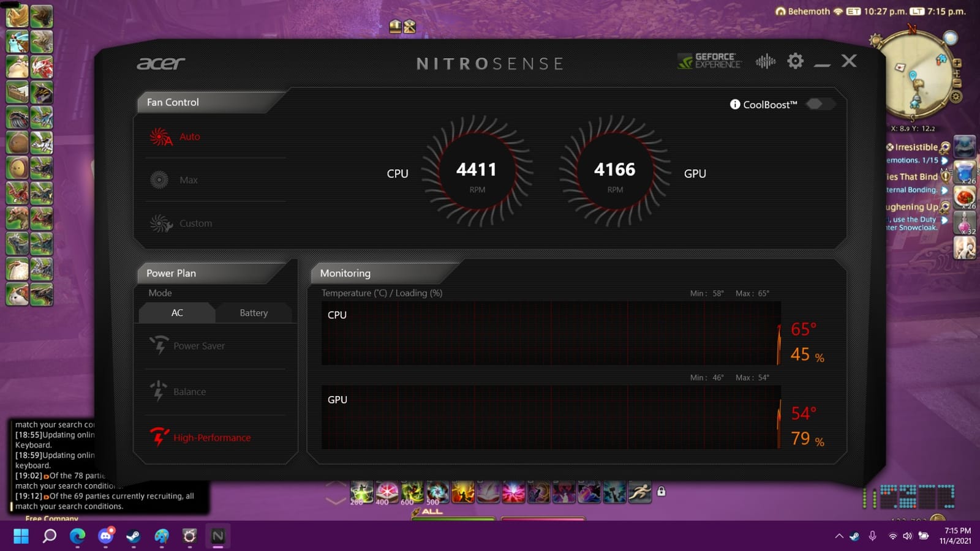Image resolution: width=980 pixels, height=551 pixels.
Task: Click the weather orb on the minimap
Action: [x=950, y=39]
